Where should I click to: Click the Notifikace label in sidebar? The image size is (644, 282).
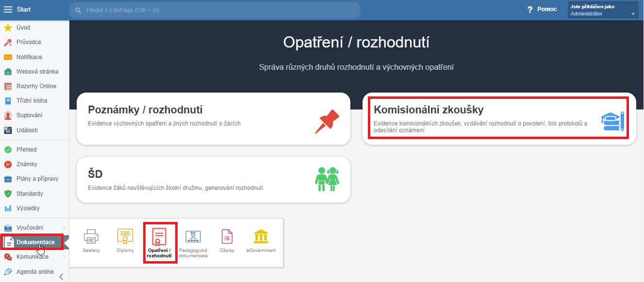[x=29, y=57]
